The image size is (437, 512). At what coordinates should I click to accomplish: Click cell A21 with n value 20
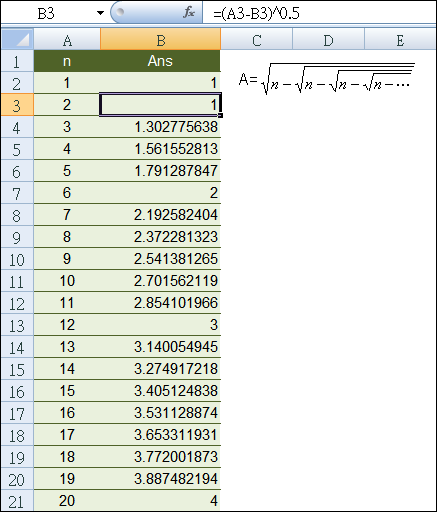pos(67,501)
